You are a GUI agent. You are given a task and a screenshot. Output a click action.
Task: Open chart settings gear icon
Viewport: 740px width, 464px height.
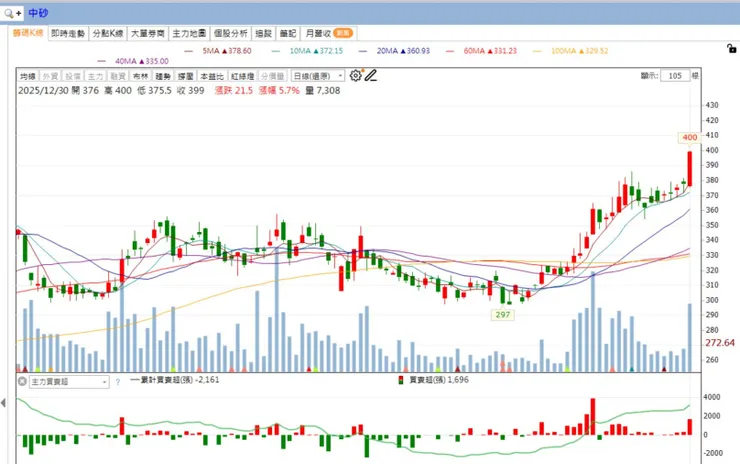[356, 76]
